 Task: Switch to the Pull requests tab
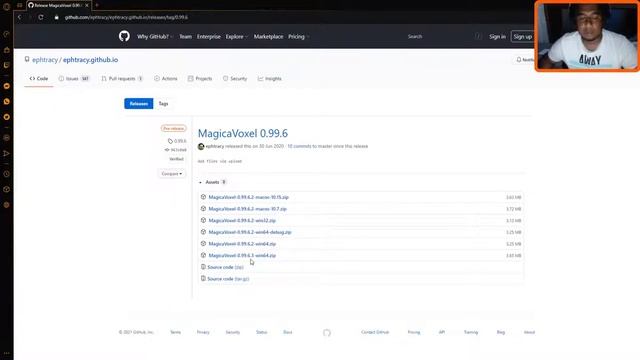(x=122, y=78)
